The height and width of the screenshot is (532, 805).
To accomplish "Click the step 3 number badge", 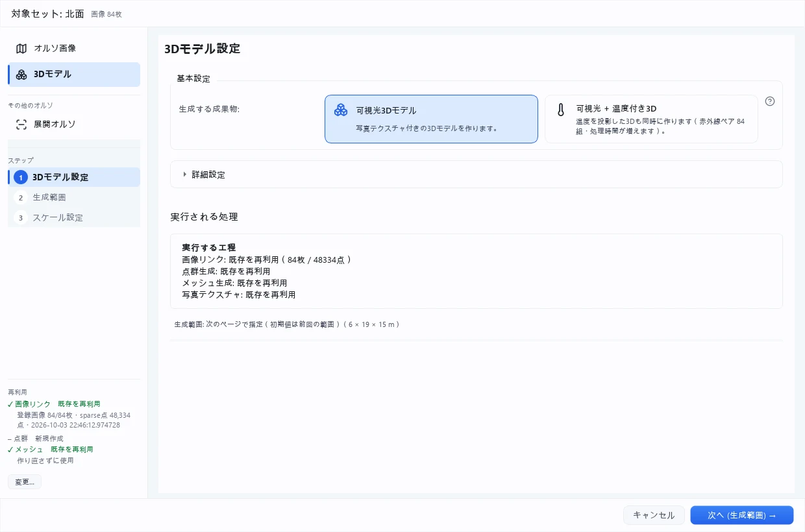I will click(x=21, y=217).
